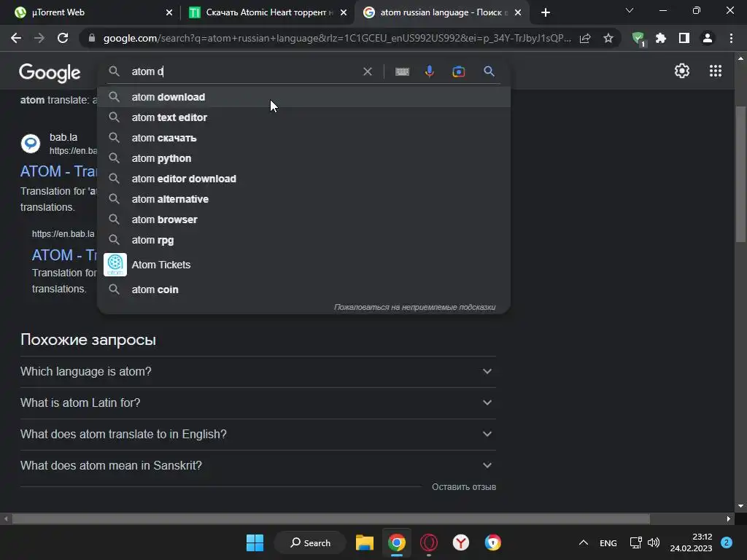Click the vertical page scrollbar
The image size is (747, 560).
click(x=740, y=174)
